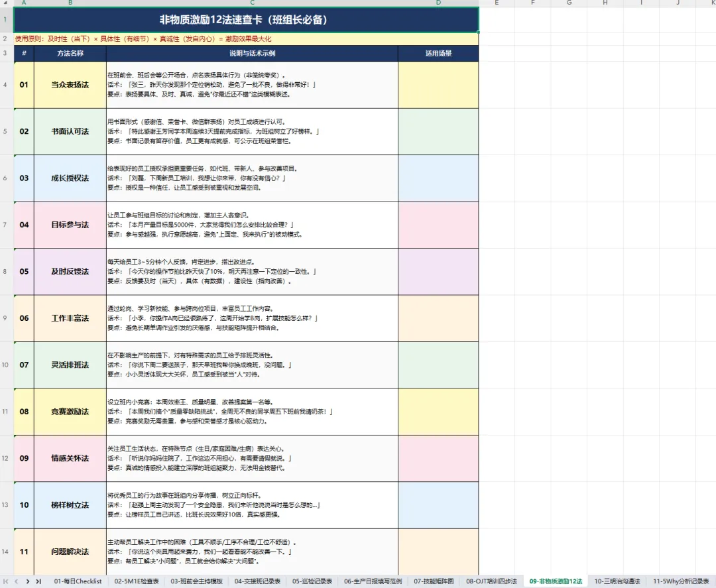The image size is (716, 588).
Task: Click the 适用场景 header cell
Action: pos(438,54)
